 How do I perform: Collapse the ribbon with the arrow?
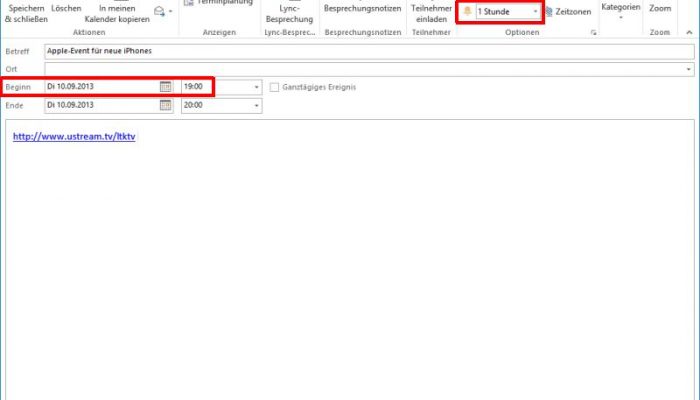point(689,33)
